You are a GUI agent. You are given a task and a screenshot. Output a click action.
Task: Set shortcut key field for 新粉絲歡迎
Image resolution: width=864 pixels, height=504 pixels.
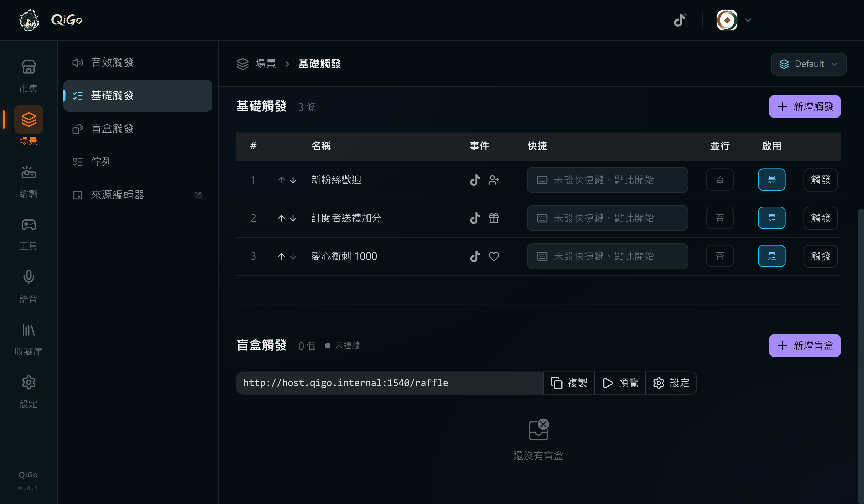point(607,180)
